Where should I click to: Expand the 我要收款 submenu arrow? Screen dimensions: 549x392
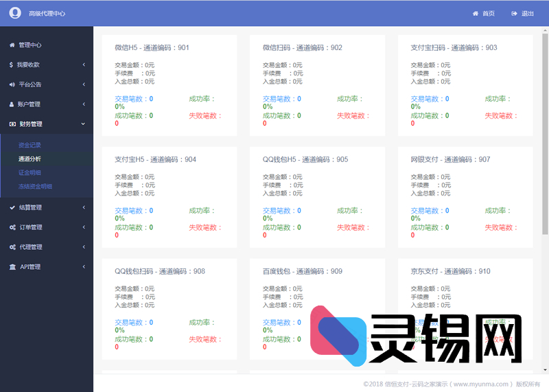(83, 65)
